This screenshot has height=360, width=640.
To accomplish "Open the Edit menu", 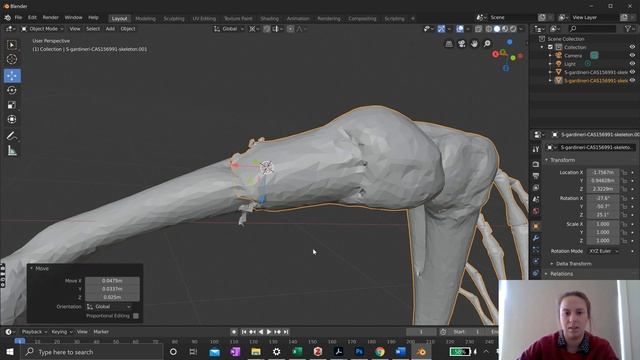I will click(32, 18).
